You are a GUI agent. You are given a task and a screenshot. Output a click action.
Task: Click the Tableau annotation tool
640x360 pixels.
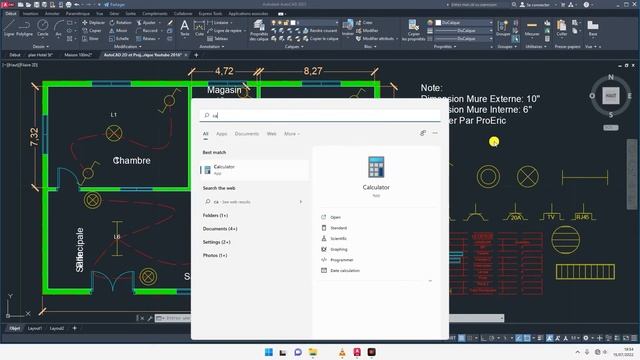(x=217, y=38)
